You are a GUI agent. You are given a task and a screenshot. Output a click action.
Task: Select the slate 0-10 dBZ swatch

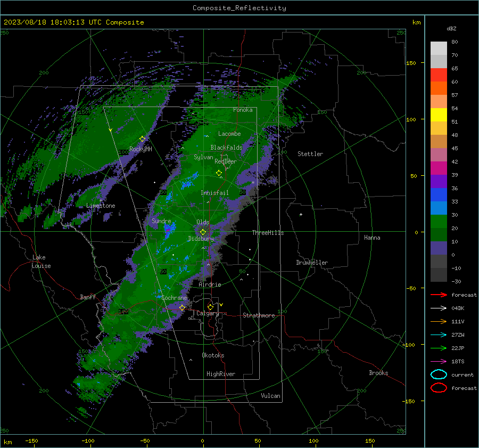point(439,248)
